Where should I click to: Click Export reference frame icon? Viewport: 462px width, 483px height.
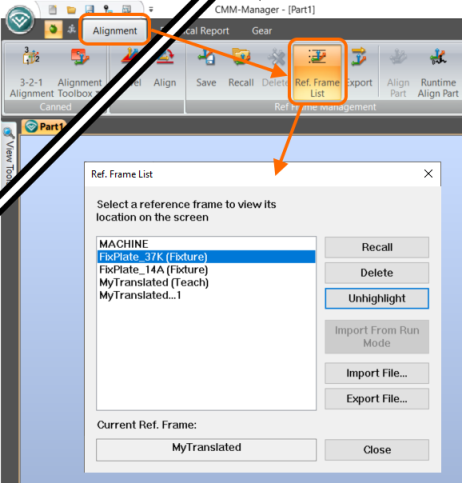pyautogui.click(x=359, y=68)
